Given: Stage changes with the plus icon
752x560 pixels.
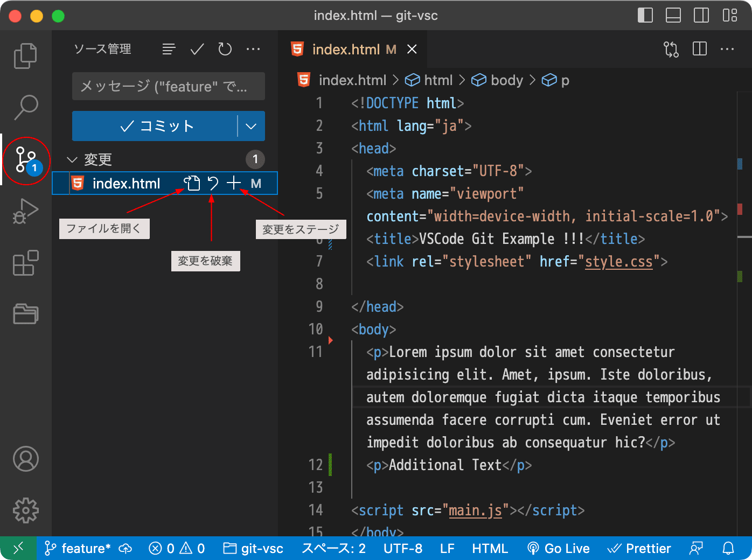Looking at the screenshot, I should (234, 184).
